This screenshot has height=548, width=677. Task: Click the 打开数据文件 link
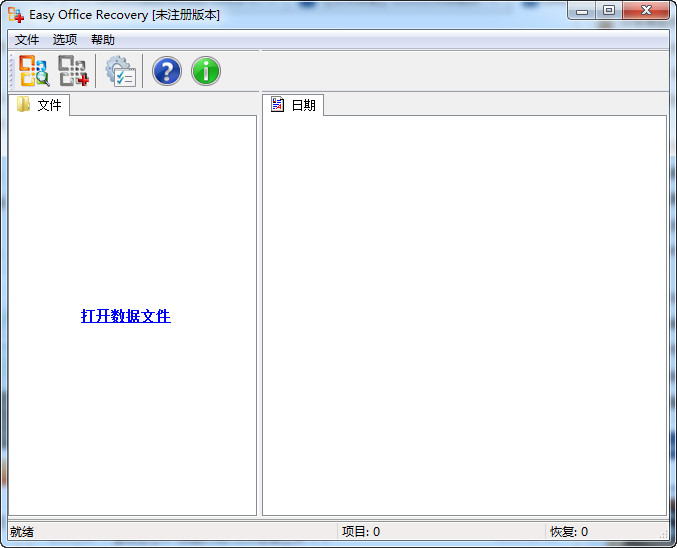coord(126,316)
